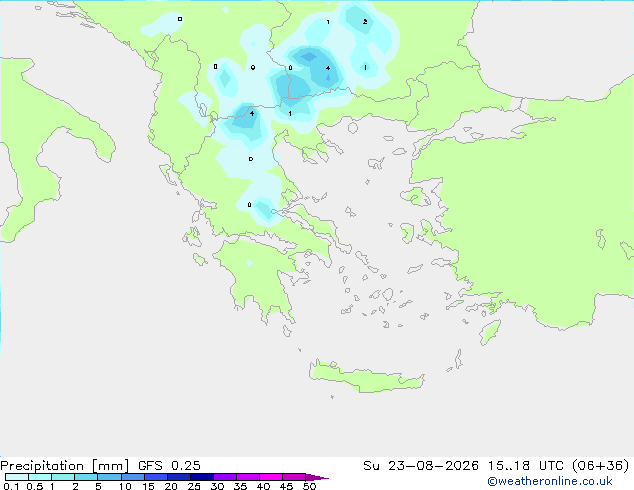Click the '35' legend scale label
Image resolution: width=634 pixels, height=490 pixels.
click(240, 486)
